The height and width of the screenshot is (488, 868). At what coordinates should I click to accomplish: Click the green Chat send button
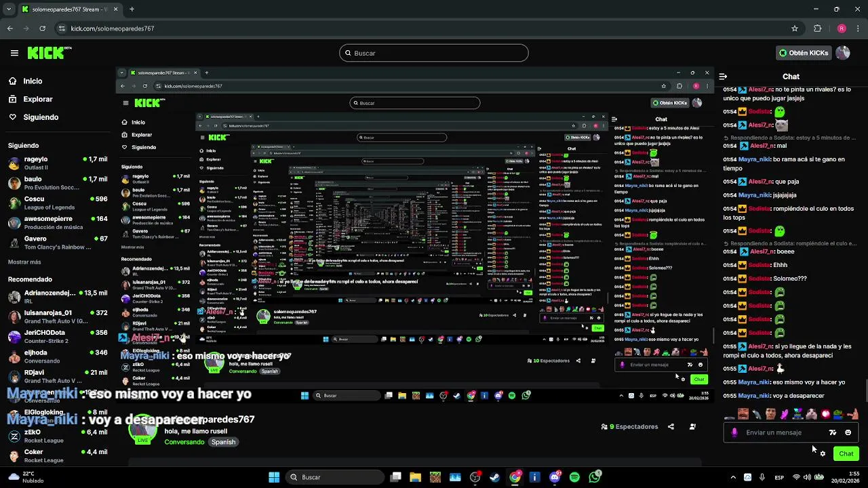click(x=846, y=453)
